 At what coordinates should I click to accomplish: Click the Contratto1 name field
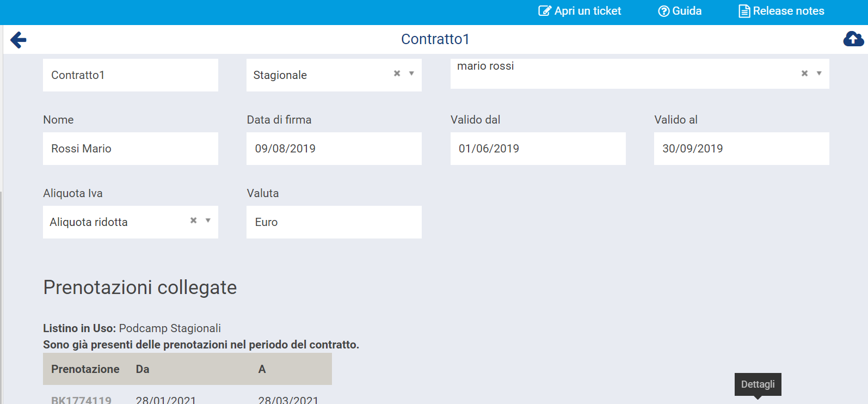coord(131,75)
